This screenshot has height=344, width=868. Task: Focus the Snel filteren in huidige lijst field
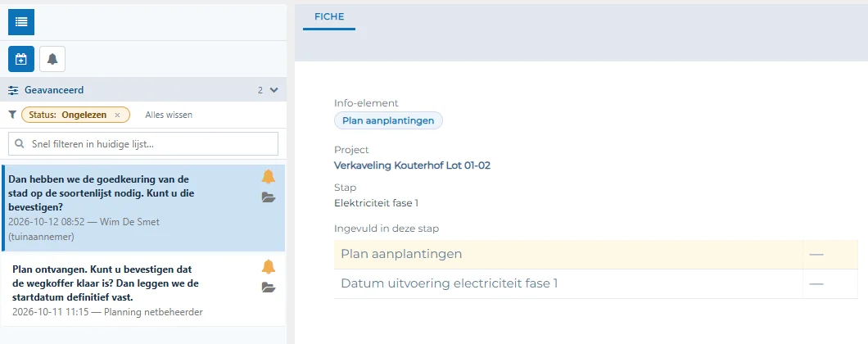tap(143, 144)
